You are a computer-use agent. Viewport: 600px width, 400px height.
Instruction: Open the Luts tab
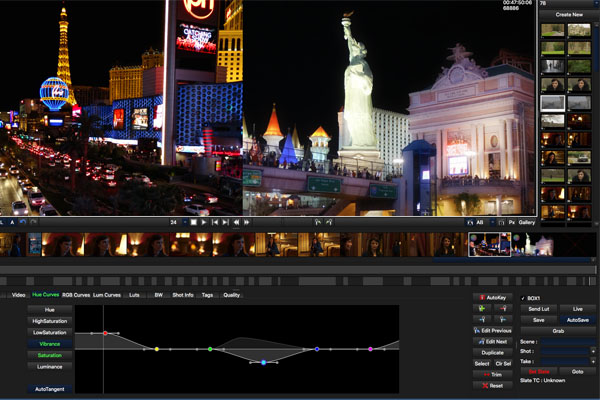[x=134, y=295]
